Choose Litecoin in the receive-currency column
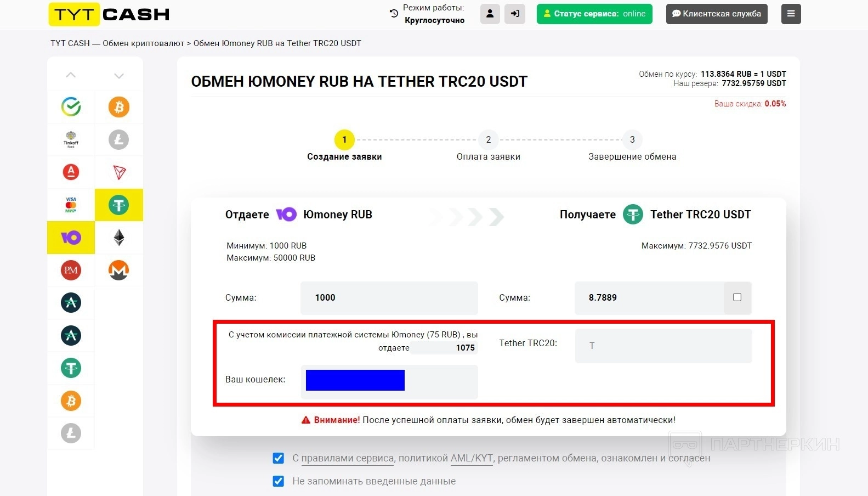The height and width of the screenshot is (496, 868). coord(119,139)
